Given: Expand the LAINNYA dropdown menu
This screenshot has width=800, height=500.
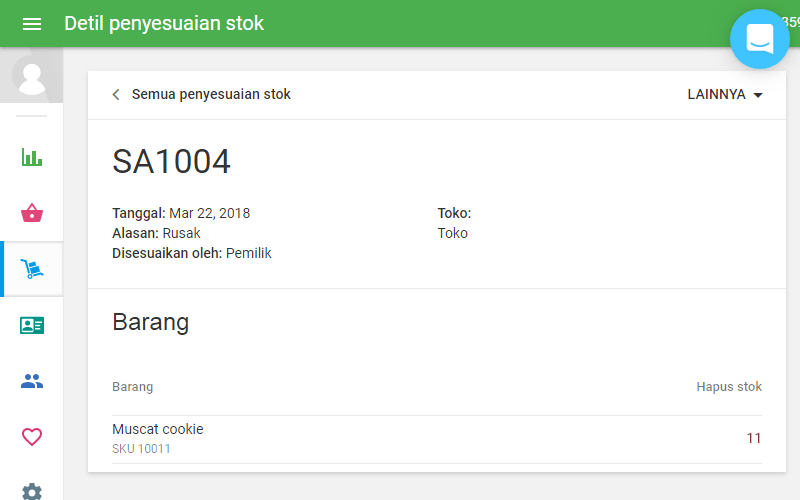Looking at the screenshot, I should pos(724,94).
